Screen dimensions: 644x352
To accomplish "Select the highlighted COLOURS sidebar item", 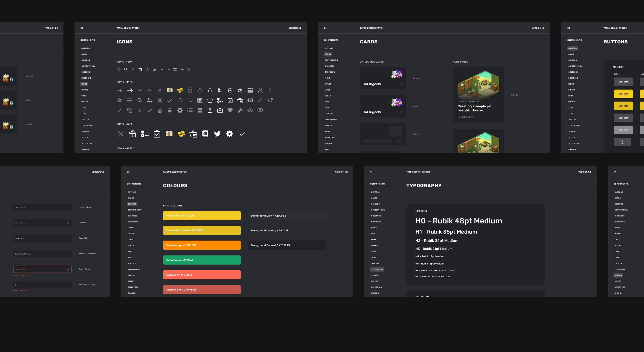I will [132, 204].
